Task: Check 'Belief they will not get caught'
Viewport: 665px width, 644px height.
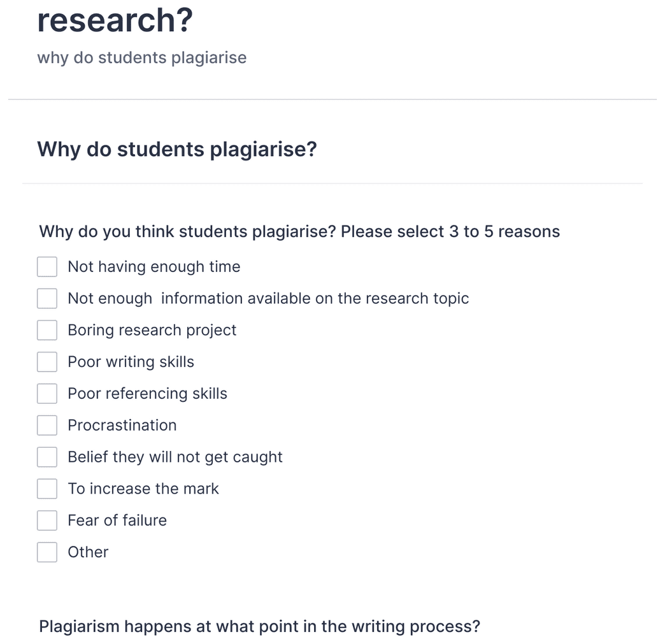Action: click(x=47, y=457)
